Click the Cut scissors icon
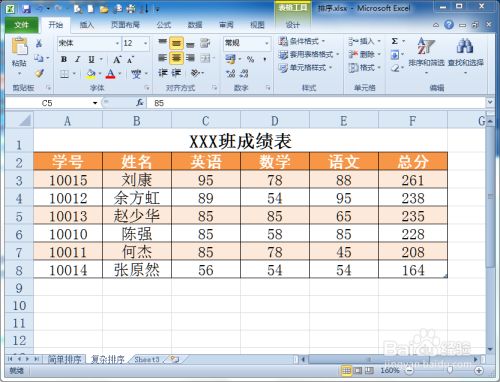The height and width of the screenshot is (382, 500). pyautogui.click(x=39, y=43)
